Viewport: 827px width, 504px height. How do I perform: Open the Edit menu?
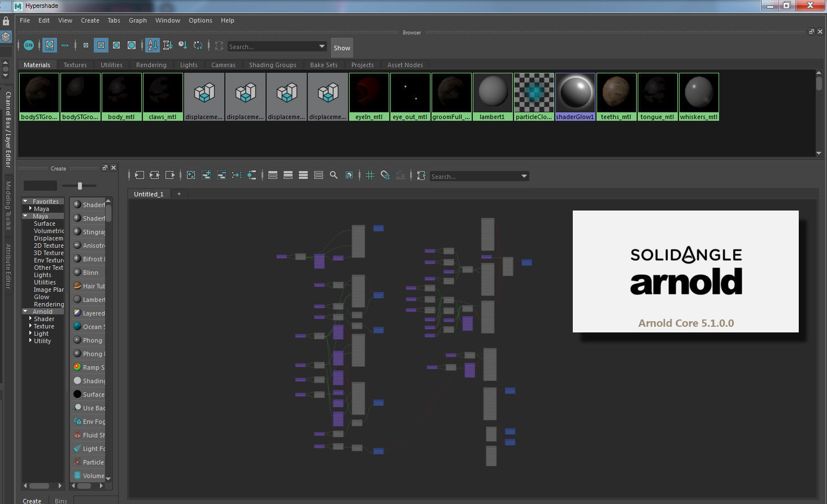click(44, 20)
